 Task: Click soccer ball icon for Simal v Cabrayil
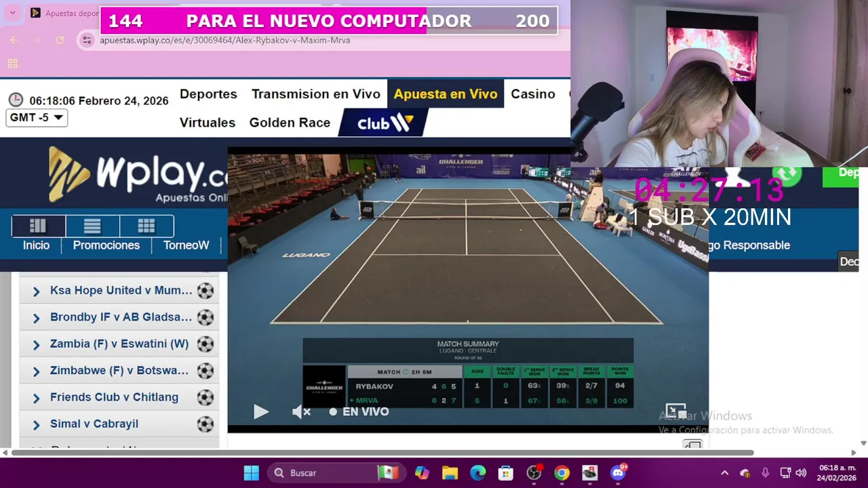205,424
